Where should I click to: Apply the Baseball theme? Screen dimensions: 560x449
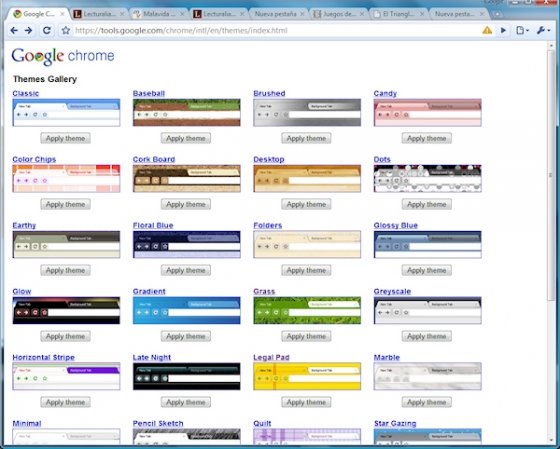tap(186, 138)
